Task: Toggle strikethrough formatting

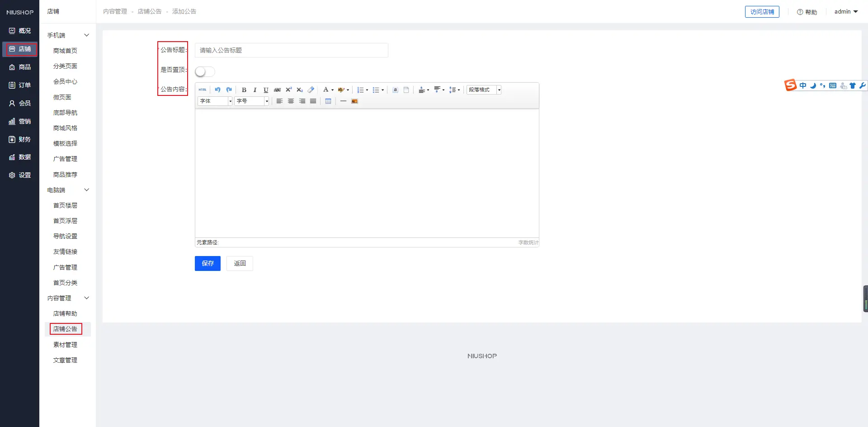Action: (x=277, y=90)
